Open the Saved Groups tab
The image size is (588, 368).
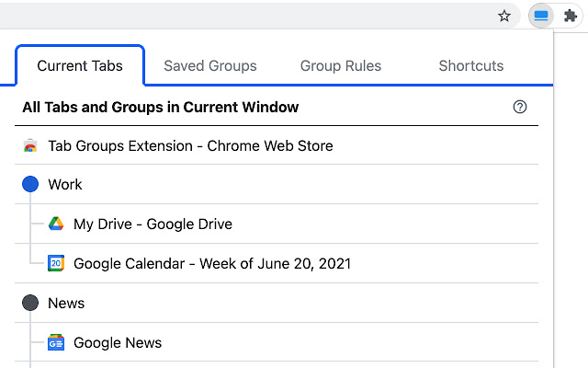pos(210,65)
